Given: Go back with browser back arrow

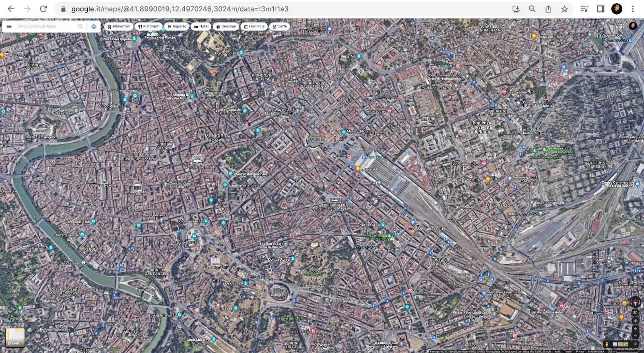Looking at the screenshot, I should click(x=11, y=9).
